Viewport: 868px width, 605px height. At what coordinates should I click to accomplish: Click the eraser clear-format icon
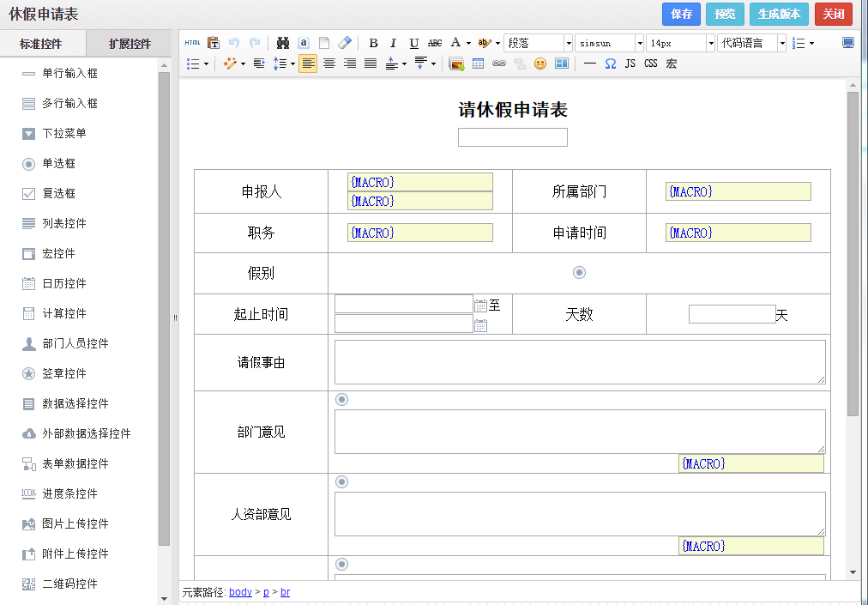pyautogui.click(x=345, y=43)
